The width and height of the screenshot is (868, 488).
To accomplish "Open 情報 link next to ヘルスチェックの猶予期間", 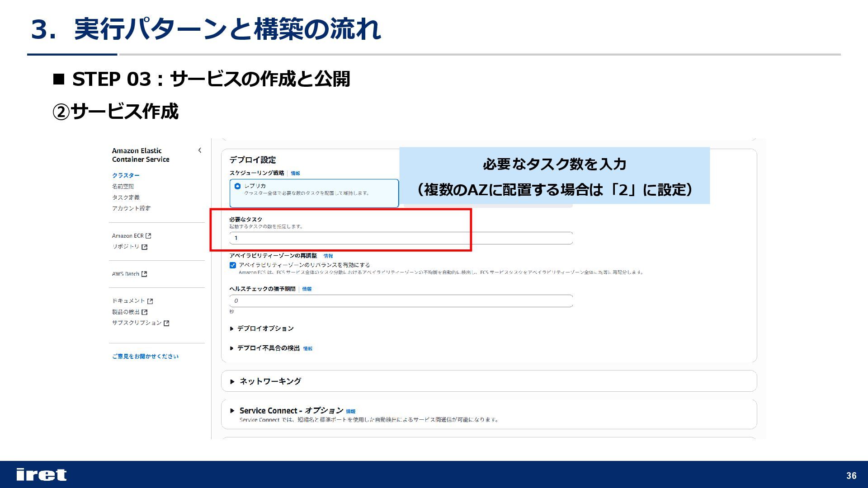I will 307,289.
